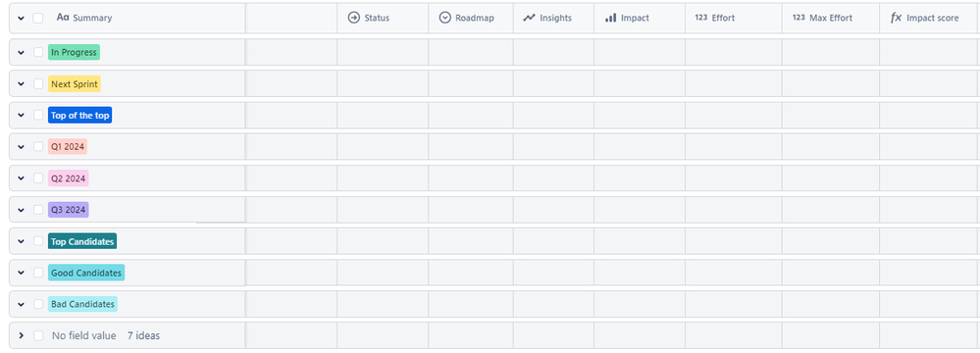Tick the Top Candidates group checkbox
Image resolution: width=980 pixels, height=353 pixels.
[x=38, y=241]
